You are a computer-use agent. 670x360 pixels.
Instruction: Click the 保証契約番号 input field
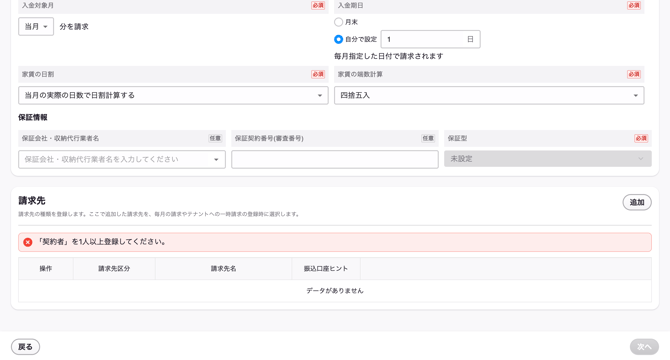(x=335, y=159)
